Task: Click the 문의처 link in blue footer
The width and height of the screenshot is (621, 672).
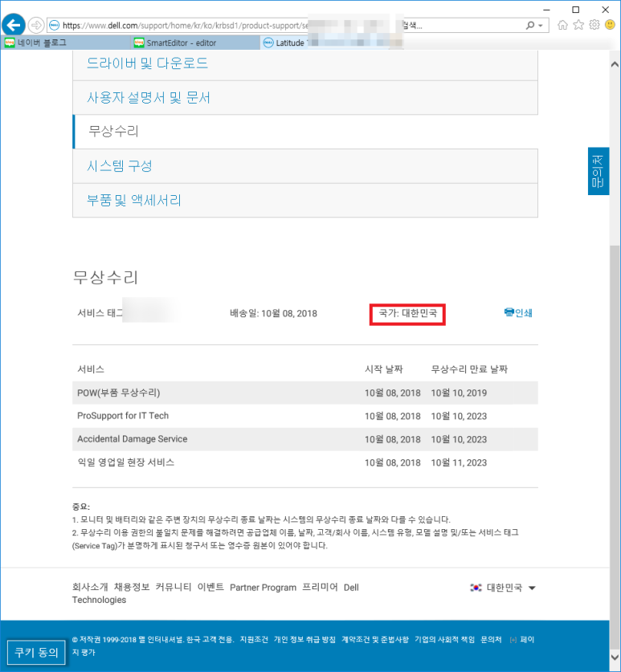Action: (491, 639)
